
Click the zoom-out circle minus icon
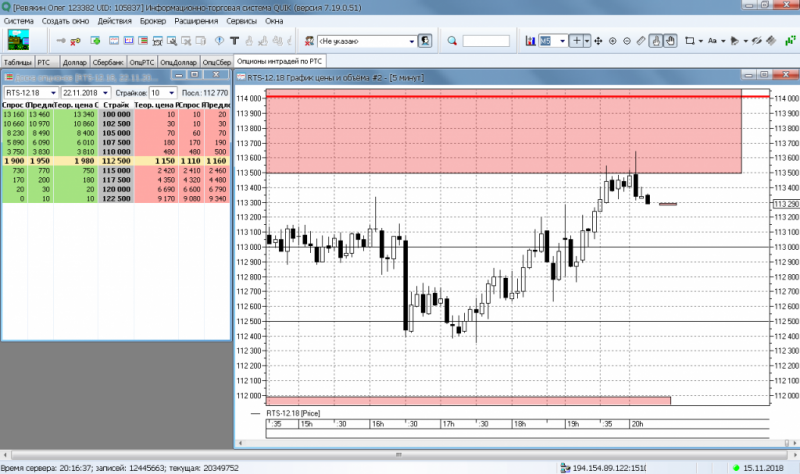[627, 41]
